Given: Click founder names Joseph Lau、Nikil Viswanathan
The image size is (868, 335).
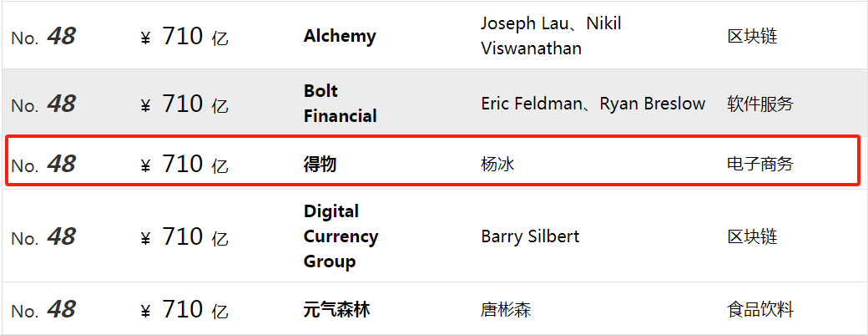Looking at the screenshot, I should [x=550, y=36].
